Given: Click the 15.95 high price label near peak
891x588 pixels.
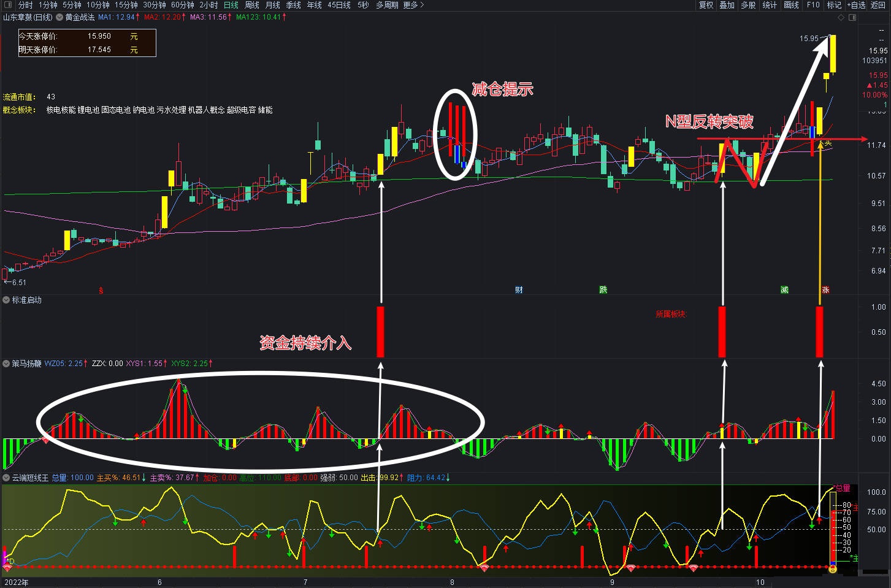Looking at the screenshot, I should click(x=809, y=39).
